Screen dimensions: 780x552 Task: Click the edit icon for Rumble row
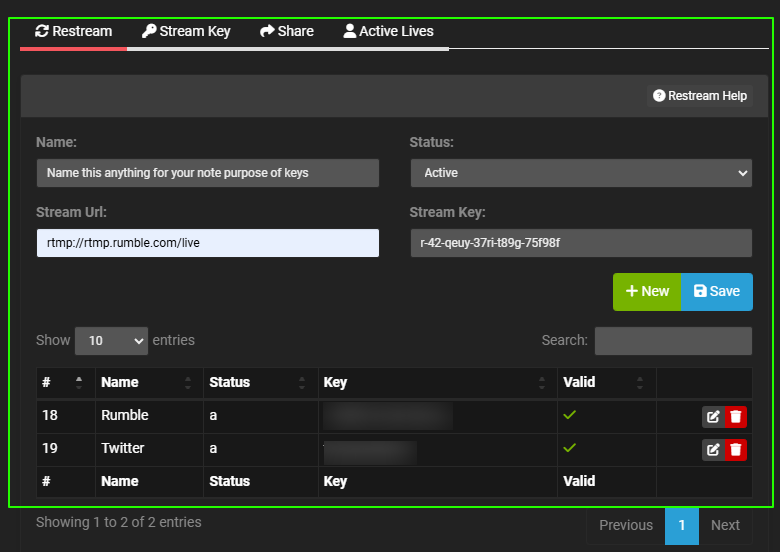(x=713, y=417)
